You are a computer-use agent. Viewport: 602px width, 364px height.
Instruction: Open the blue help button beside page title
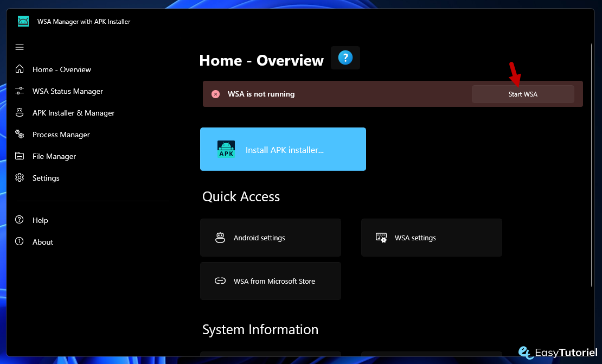[345, 58]
